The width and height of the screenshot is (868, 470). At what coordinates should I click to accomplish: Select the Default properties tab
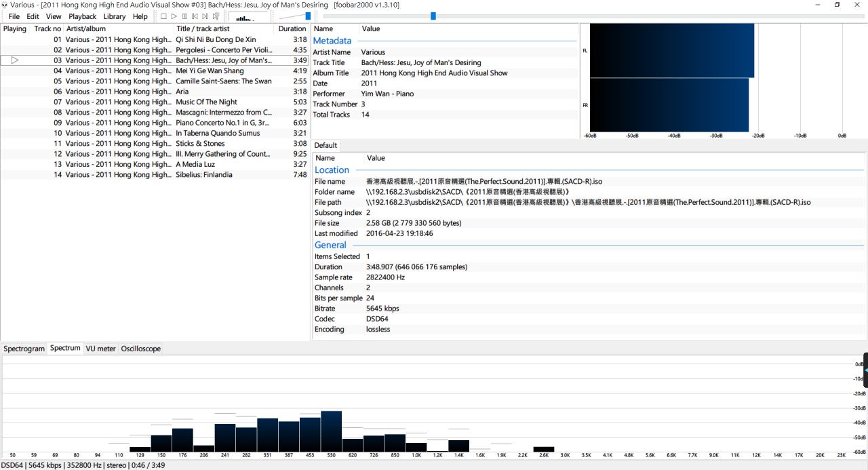tap(325, 145)
